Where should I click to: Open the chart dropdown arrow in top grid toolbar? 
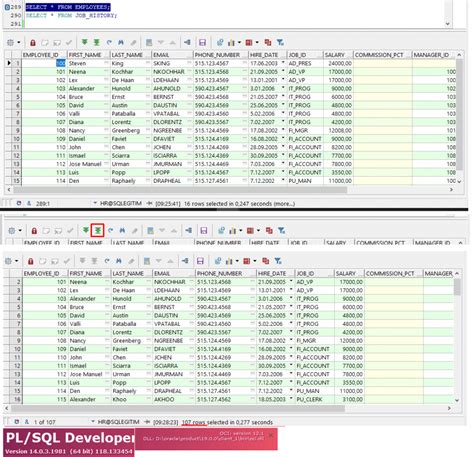point(239,43)
